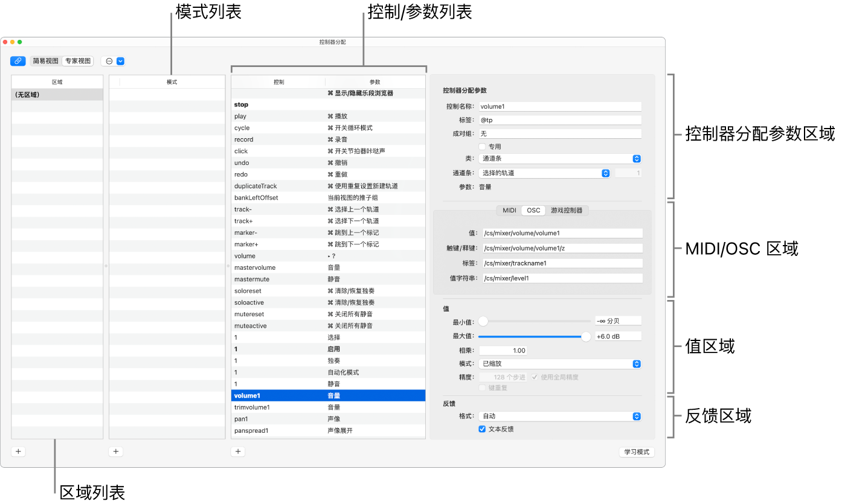Add a new zone with the plus button
The width and height of the screenshot is (842, 504).
(18, 451)
